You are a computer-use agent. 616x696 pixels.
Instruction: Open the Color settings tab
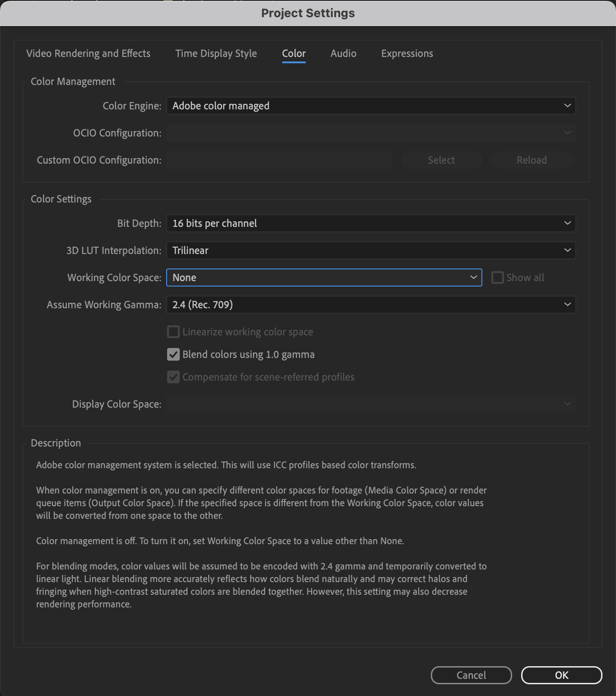pyautogui.click(x=293, y=53)
